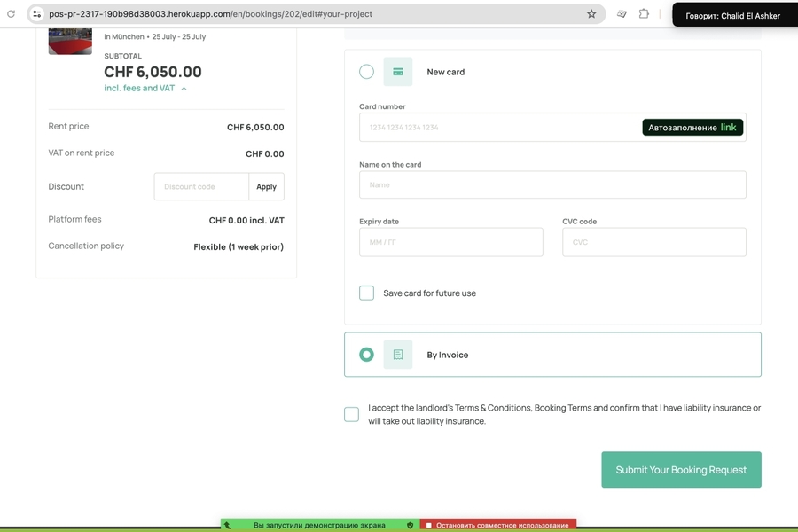Click the Expiry date field
Screen dimensions: 798x532
point(451,242)
